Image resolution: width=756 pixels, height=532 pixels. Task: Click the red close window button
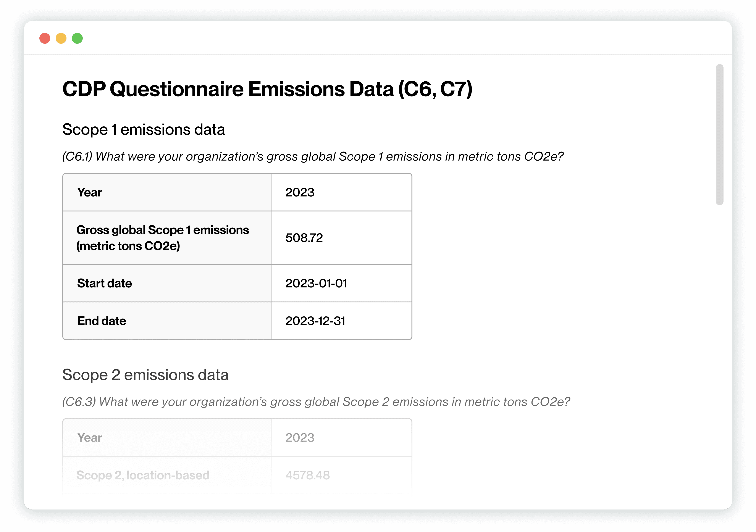click(45, 38)
